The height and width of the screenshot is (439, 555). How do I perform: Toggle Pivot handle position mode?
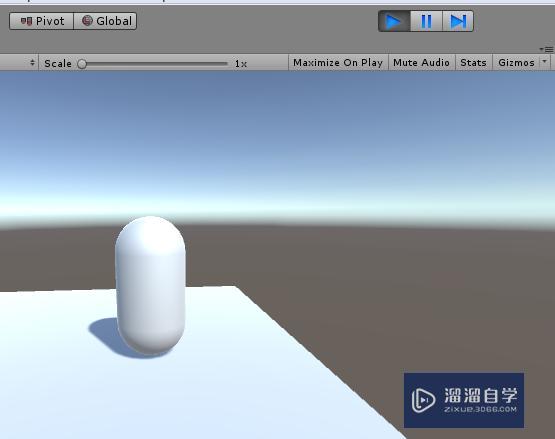click(x=41, y=21)
